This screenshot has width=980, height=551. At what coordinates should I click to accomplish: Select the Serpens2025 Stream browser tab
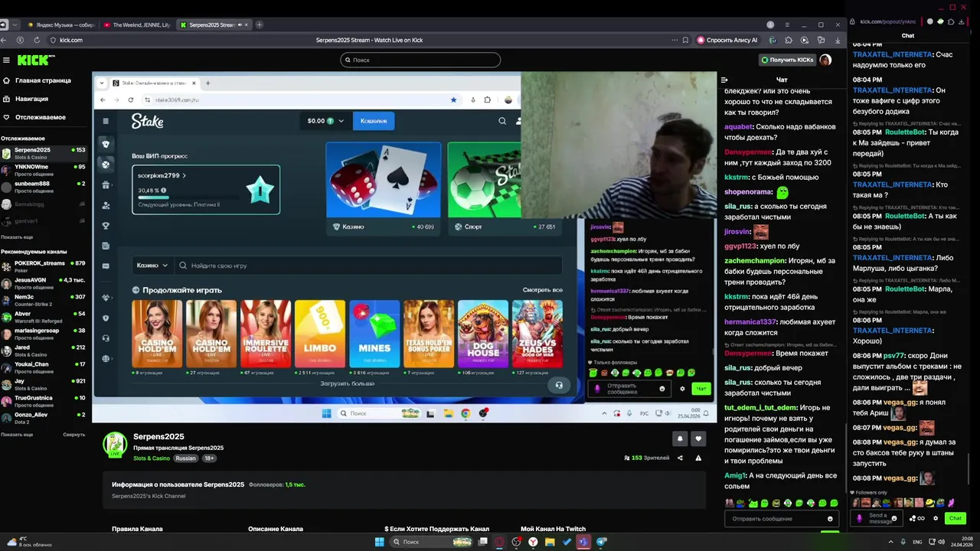point(214,24)
